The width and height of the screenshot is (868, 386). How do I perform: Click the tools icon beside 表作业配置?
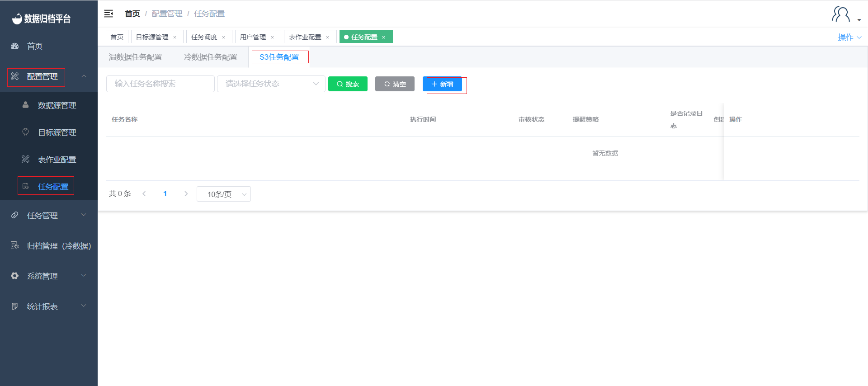click(x=26, y=159)
